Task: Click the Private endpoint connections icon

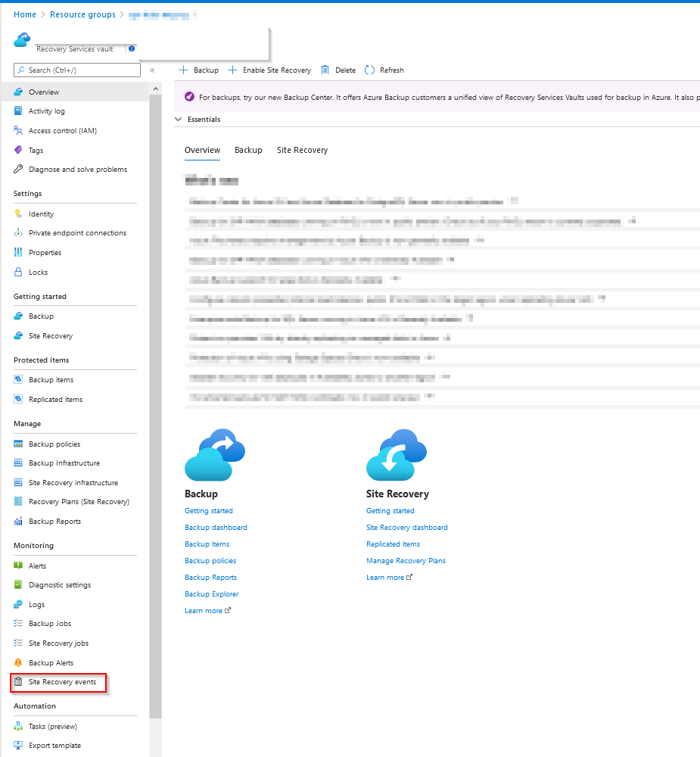Action: click(18, 232)
